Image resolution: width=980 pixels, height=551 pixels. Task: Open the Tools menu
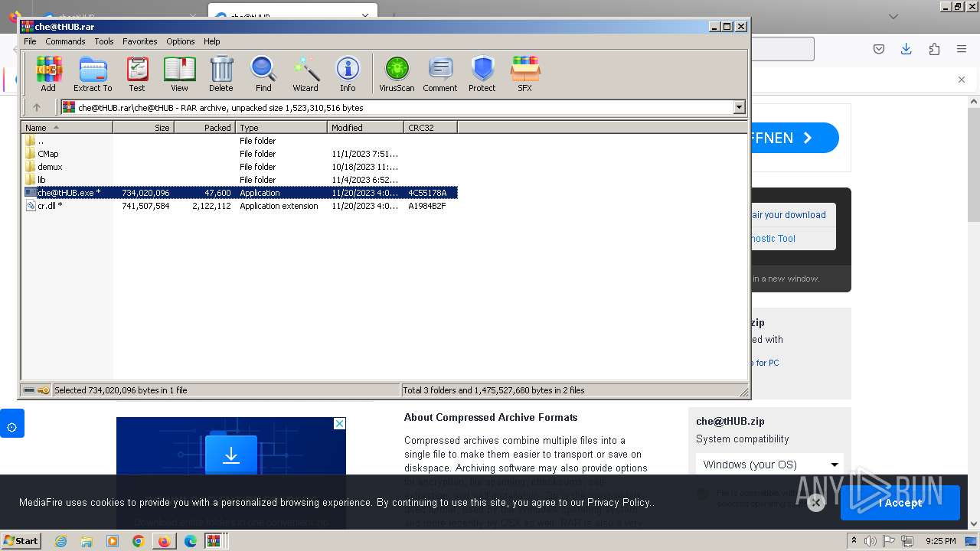click(x=104, y=41)
